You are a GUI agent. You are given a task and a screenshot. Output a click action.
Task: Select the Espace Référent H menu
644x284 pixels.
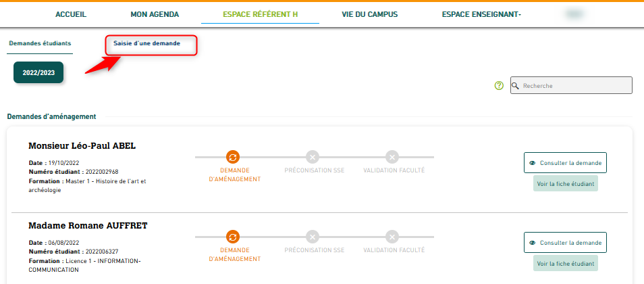tap(260, 14)
